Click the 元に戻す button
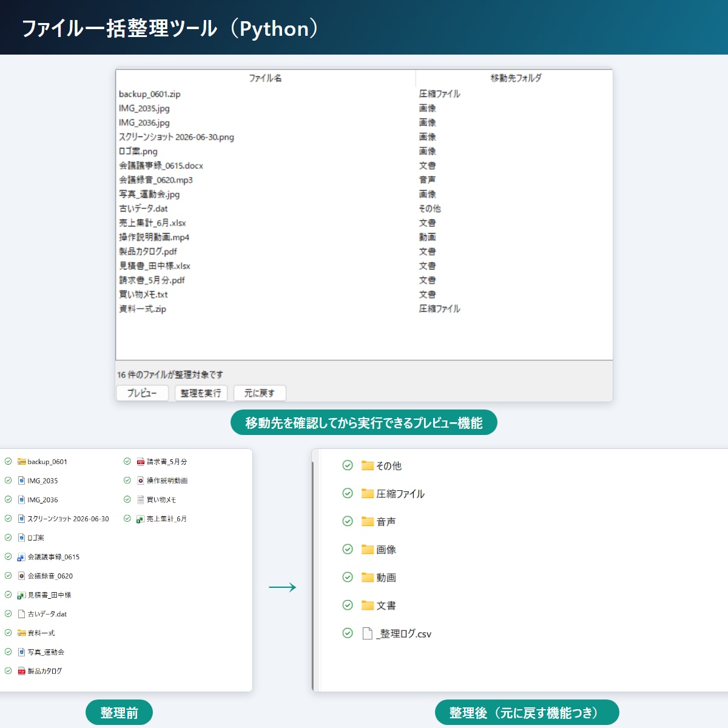 (x=260, y=393)
